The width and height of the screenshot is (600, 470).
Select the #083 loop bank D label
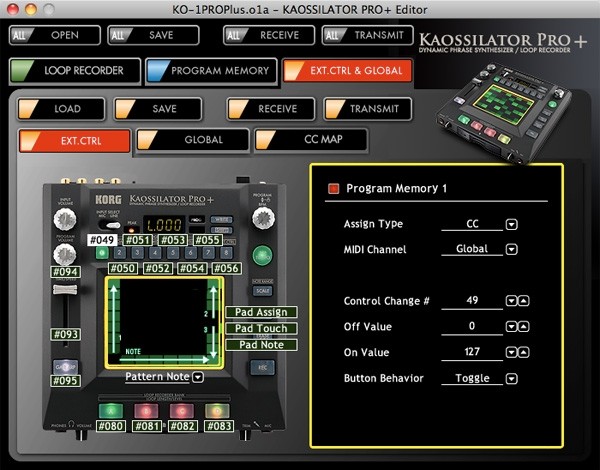coord(219,426)
